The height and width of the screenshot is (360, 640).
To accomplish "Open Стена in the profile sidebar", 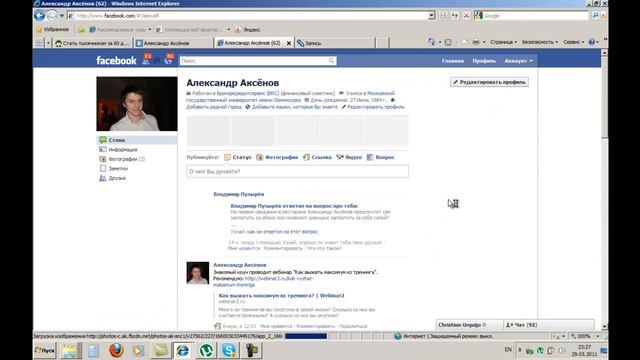I will pos(137,140).
